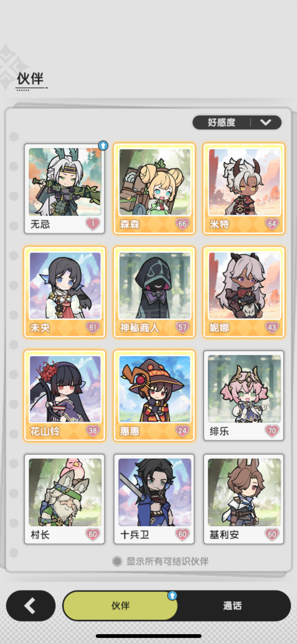Viewport: 297px width, 644px height.
Task: Click the chevron arrow in sort dropdown
Action: pos(266,122)
